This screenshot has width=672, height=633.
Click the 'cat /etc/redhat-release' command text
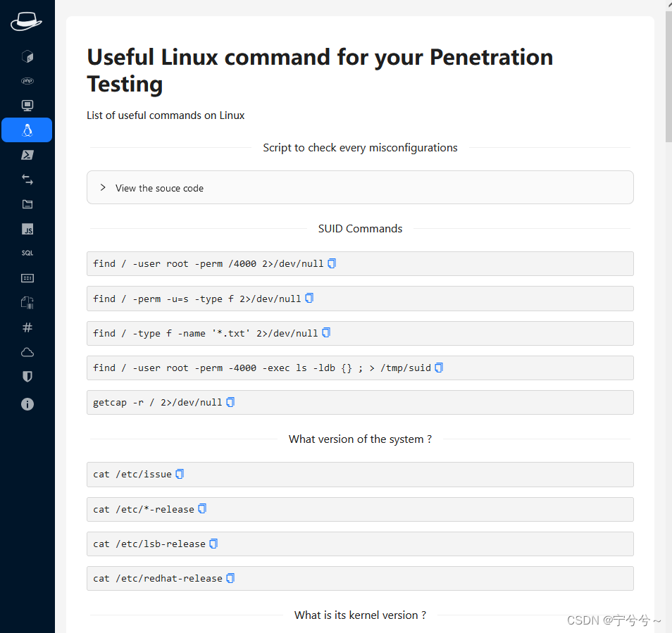tap(158, 579)
